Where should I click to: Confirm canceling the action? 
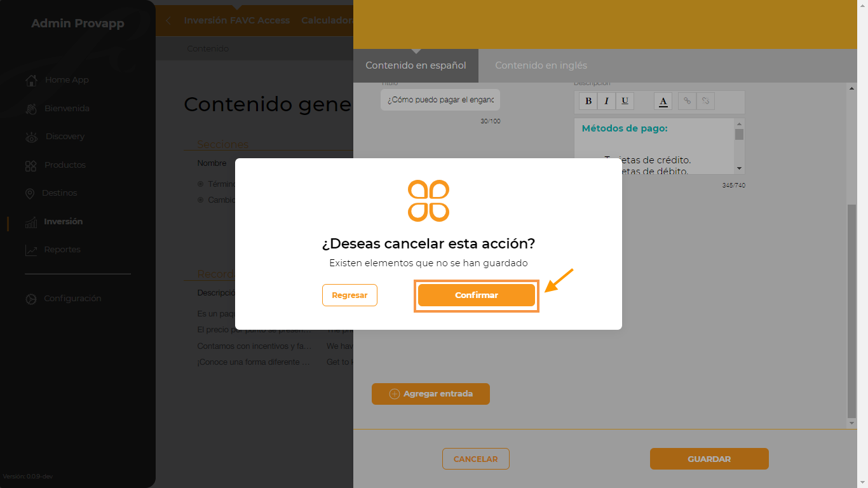tap(477, 295)
